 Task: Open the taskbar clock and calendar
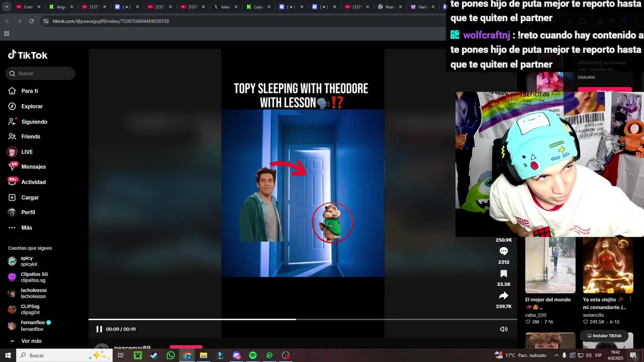point(615,355)
